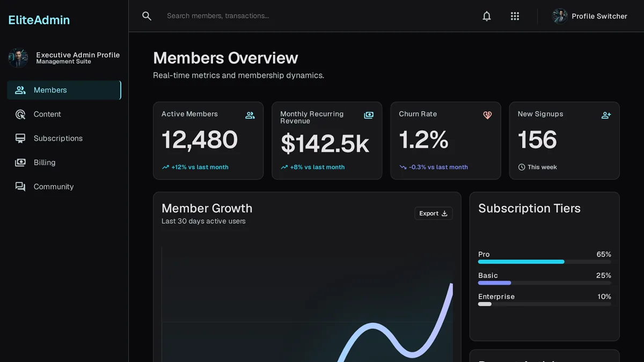Click the Active Members card title
Image resolution: width=644 pixels, height=362 pixels.
coord(189,114)
